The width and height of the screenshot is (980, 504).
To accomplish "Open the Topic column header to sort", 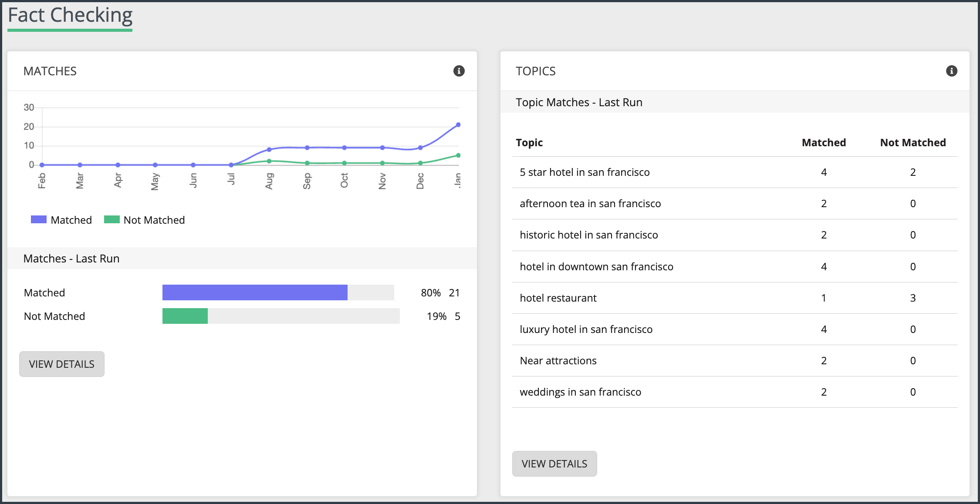I will coord(529,142).
